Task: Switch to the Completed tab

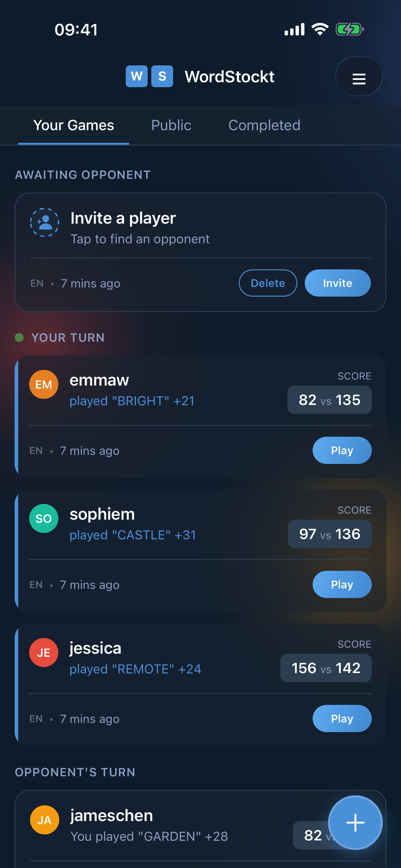Action: pos(264,125)
